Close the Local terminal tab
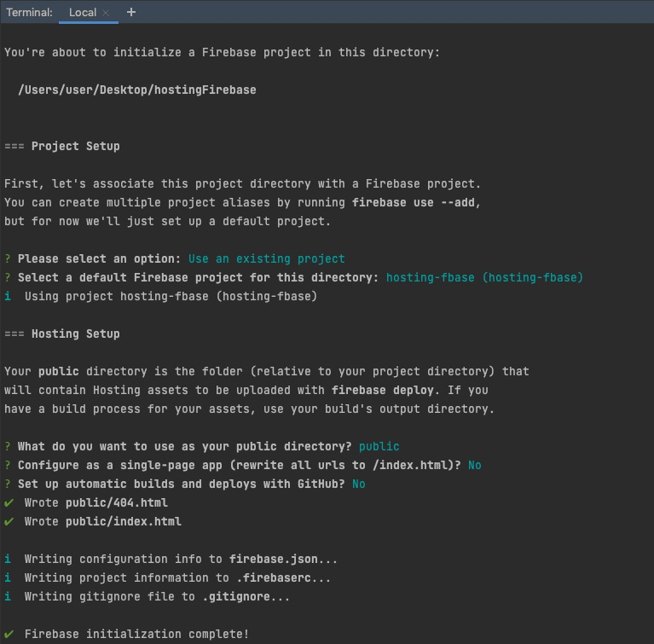 (x=106, y=13)
